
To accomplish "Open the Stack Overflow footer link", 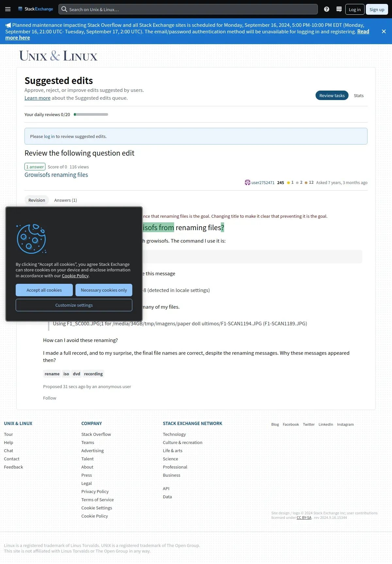I will pyautogui.click(x=96, y=434).
